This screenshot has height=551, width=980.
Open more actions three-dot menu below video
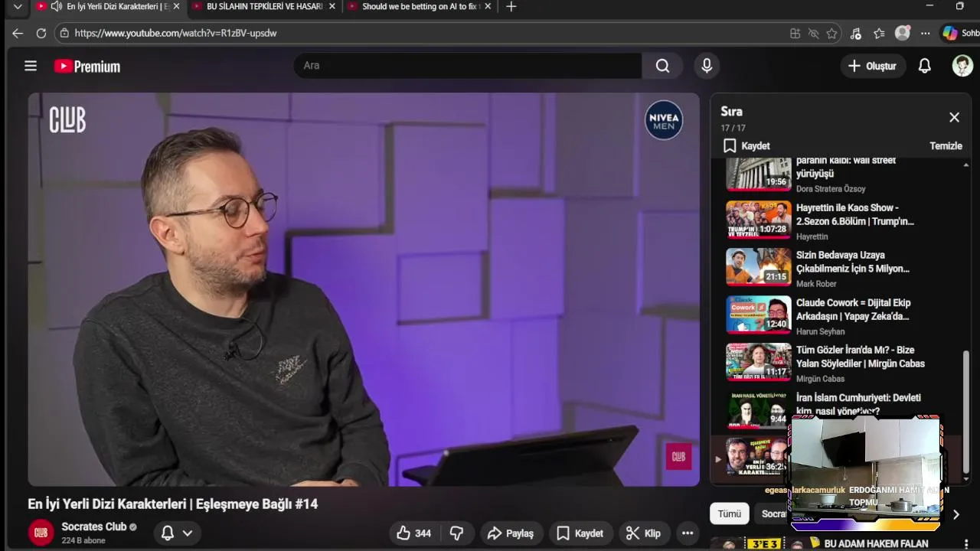(x=688, y=533)
